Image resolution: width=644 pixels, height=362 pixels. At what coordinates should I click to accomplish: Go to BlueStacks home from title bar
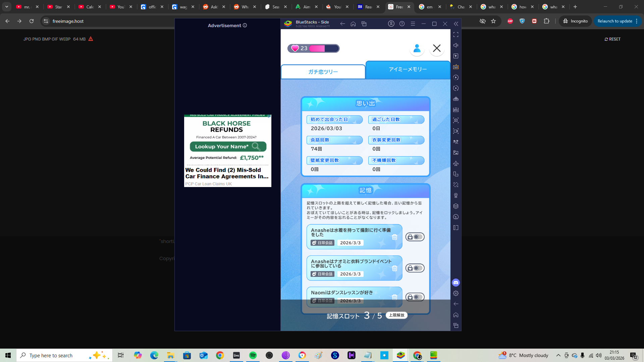(x=353, y=24)
